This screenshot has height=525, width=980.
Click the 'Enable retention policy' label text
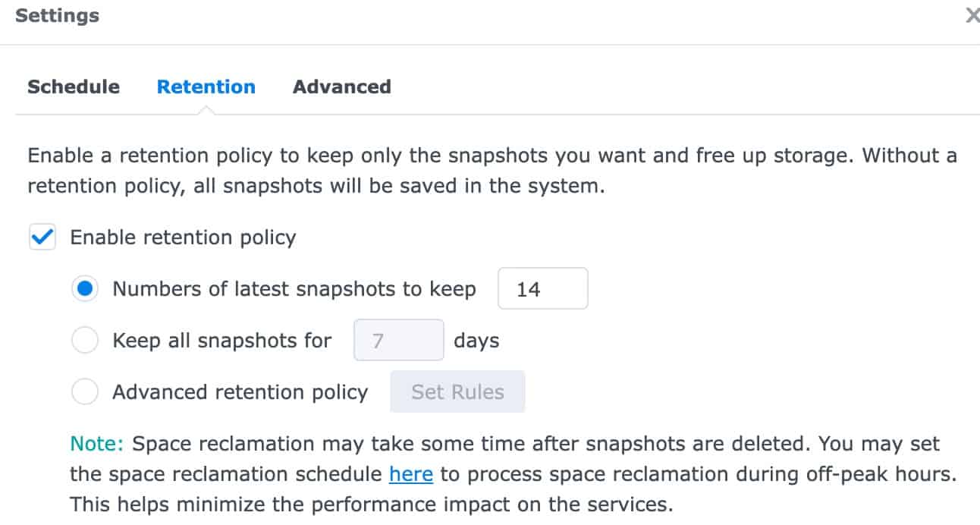pyautogui.click(x=183, y=237)
